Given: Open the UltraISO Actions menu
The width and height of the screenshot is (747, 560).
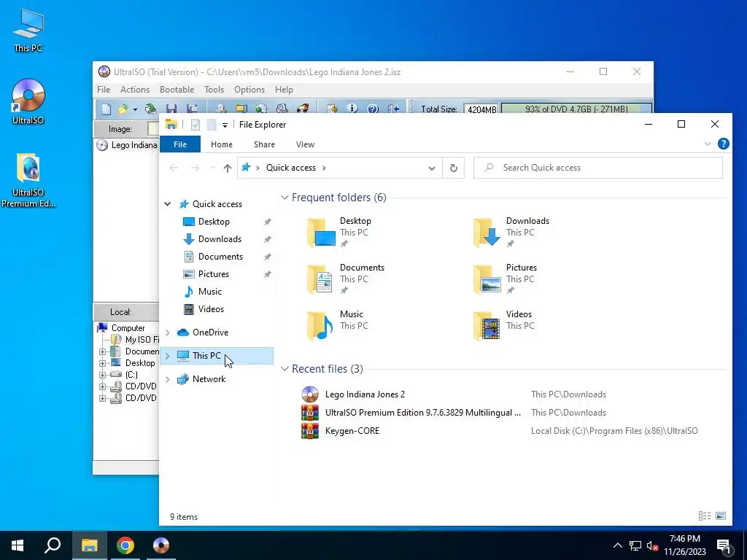Looking at the screenshot, I should pyautogui.click(x=135, y=90).
